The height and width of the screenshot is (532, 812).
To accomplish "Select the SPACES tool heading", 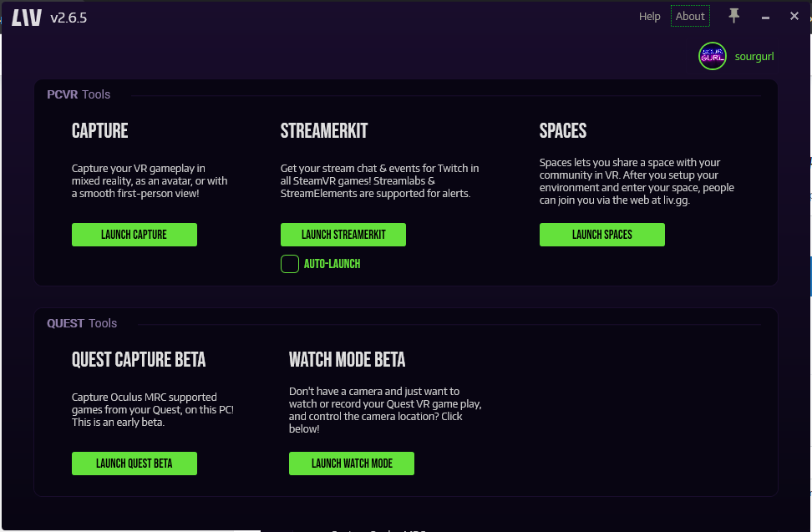I will click(562, 131).
